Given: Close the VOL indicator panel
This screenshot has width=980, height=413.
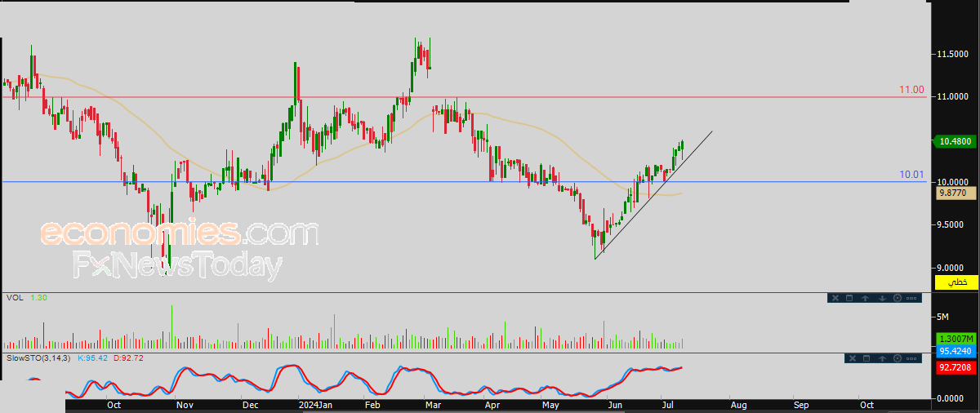Looking at the screenshot, I should [835, 298].
